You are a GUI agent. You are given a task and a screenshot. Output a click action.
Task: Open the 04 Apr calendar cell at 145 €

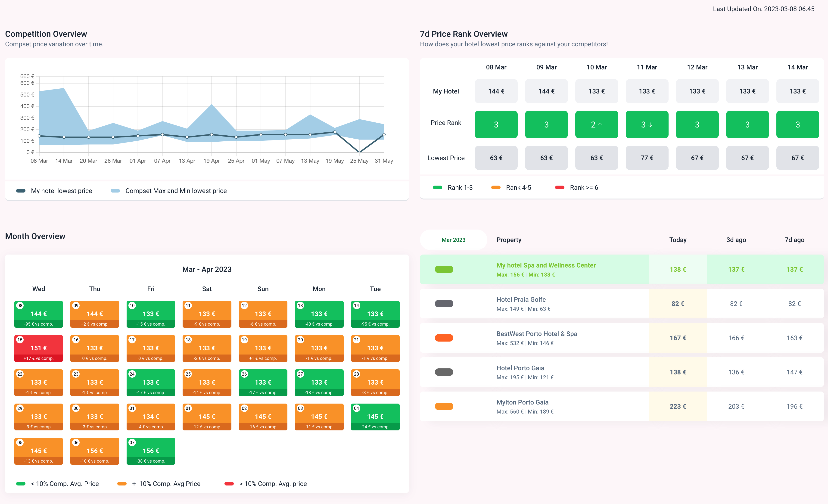pos(375,417)
